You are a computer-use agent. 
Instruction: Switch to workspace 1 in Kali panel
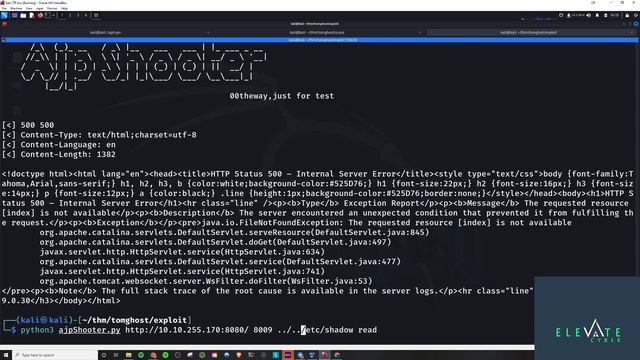(x=62, y=16)
